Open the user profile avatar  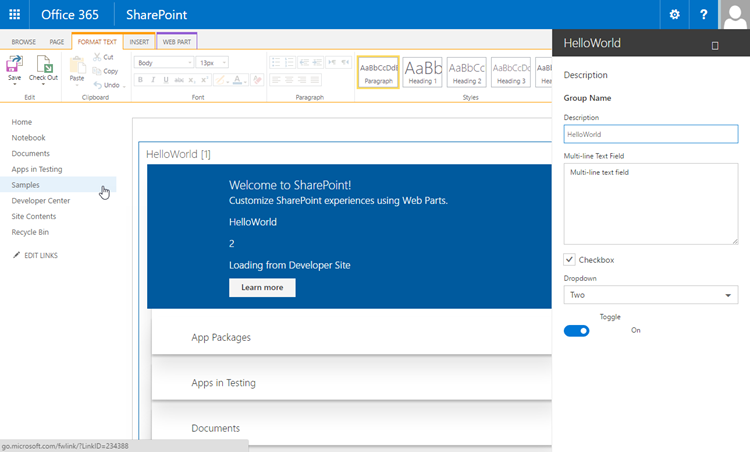coord(735,14)
